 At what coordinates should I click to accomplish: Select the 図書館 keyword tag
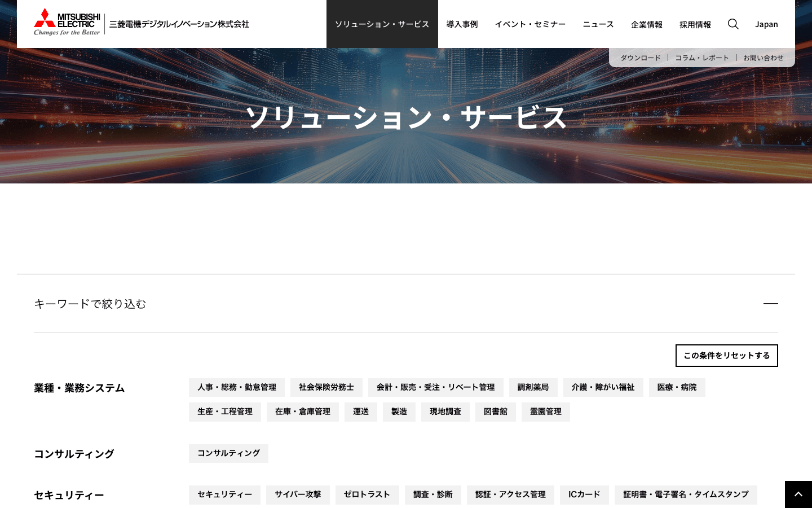point(496,412)
